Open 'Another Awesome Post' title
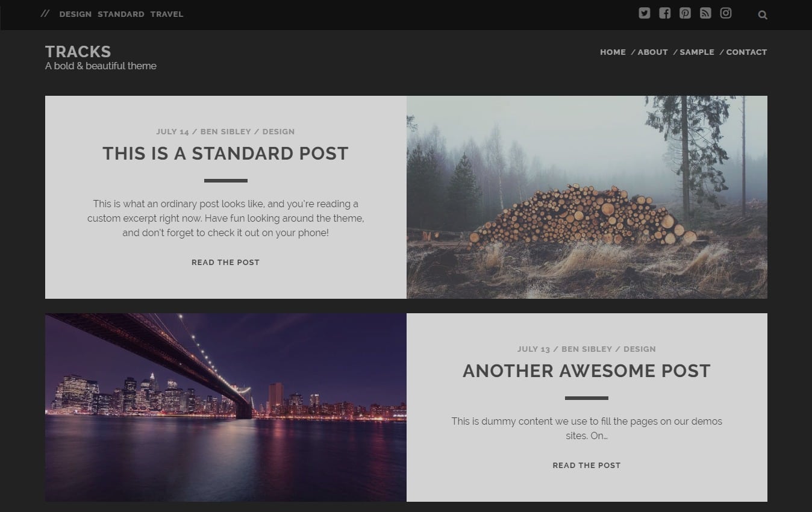 [x=587, y=370]
